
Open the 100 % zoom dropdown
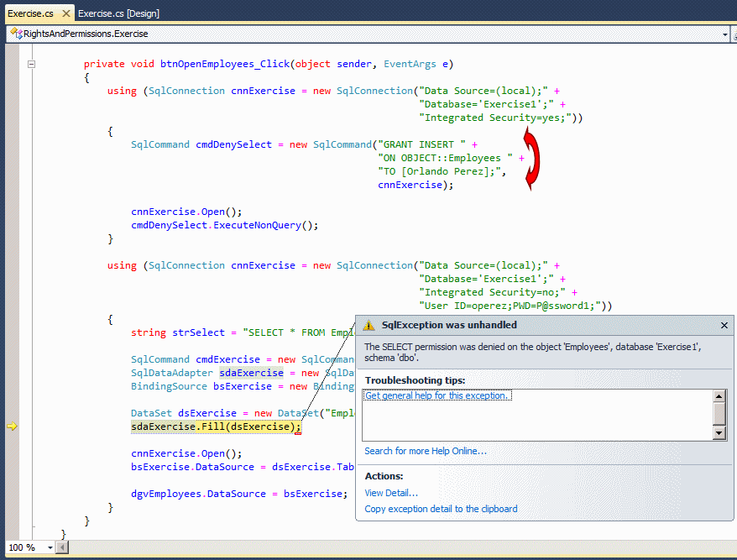(50, 547)
